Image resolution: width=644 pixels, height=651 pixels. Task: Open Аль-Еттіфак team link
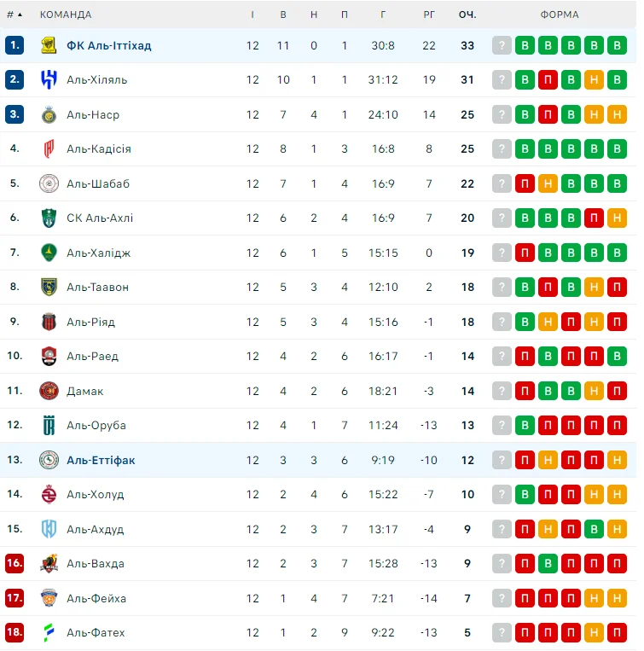pos(101,460)
